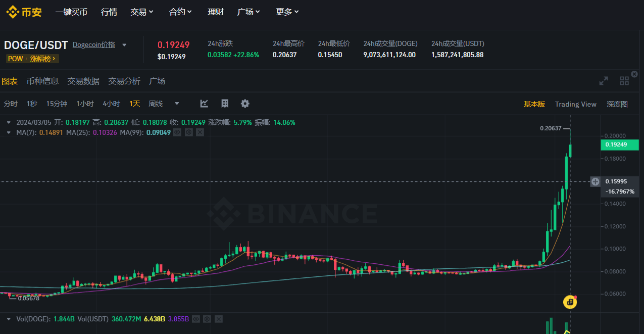Switch to the 交易数据 tab

(83, 81)
